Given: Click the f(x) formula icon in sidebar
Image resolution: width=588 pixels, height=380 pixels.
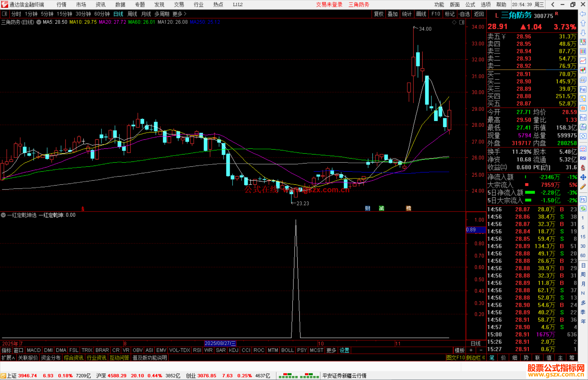Looking at the screenshot, I should pyautogui.click(x=583, y=127).
